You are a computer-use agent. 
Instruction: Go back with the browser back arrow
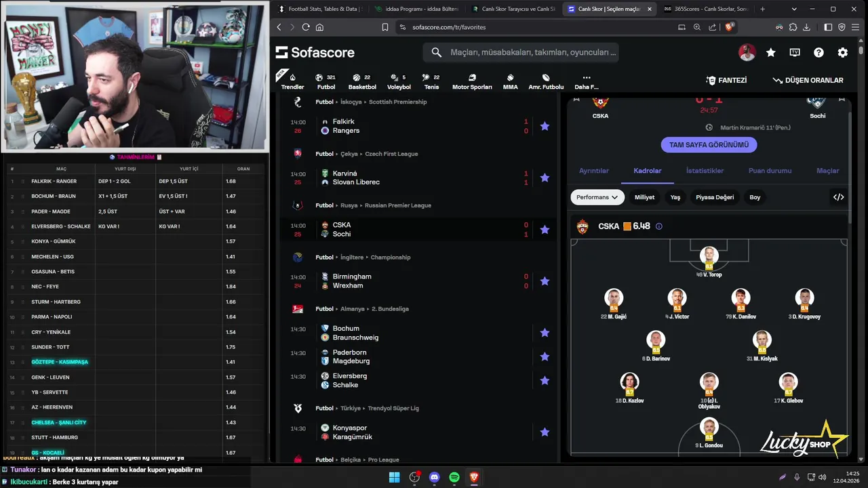[x=279, y=27]
